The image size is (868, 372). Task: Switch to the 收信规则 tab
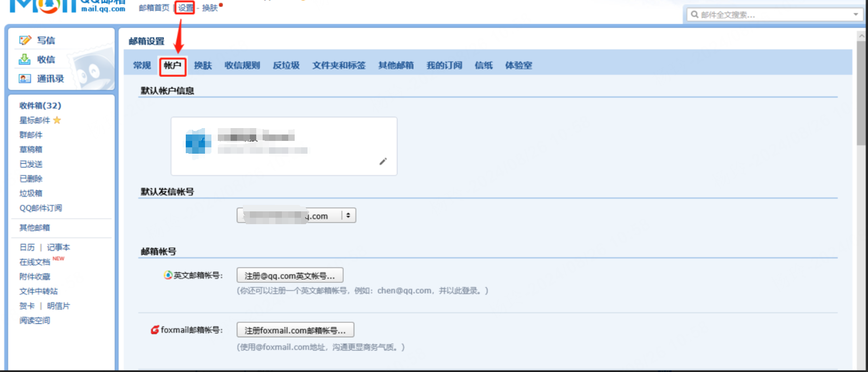click(242, 65)
